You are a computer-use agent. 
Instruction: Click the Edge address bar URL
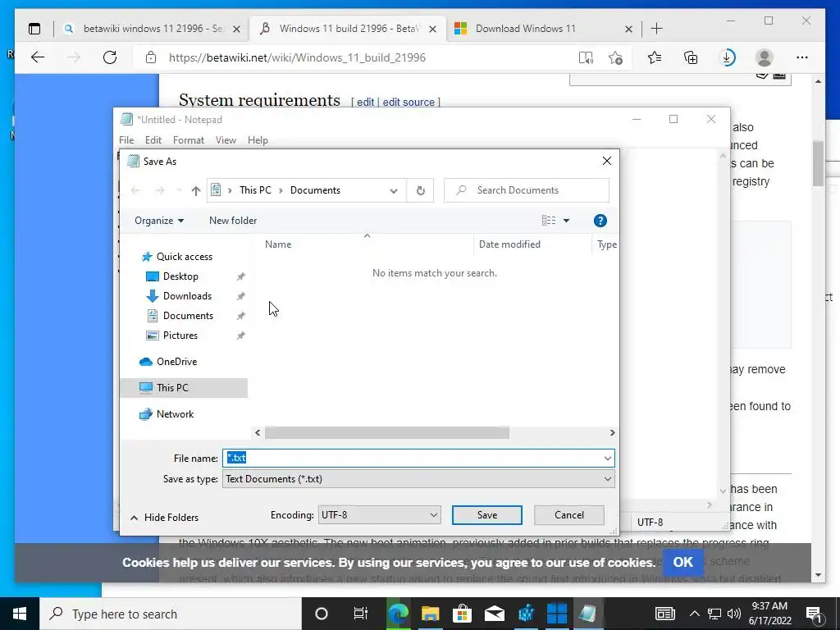(297, 57)
